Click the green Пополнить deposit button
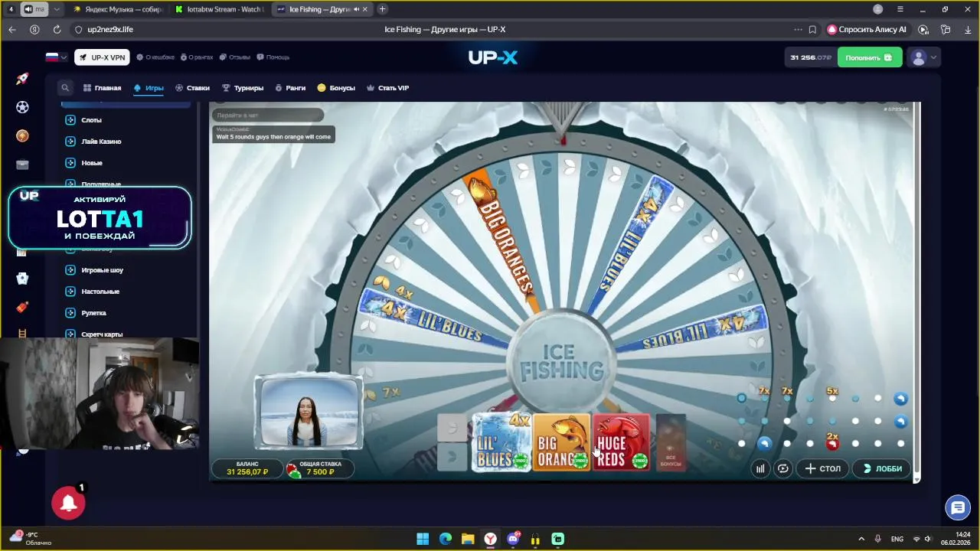980x551 pixels. 870,57
